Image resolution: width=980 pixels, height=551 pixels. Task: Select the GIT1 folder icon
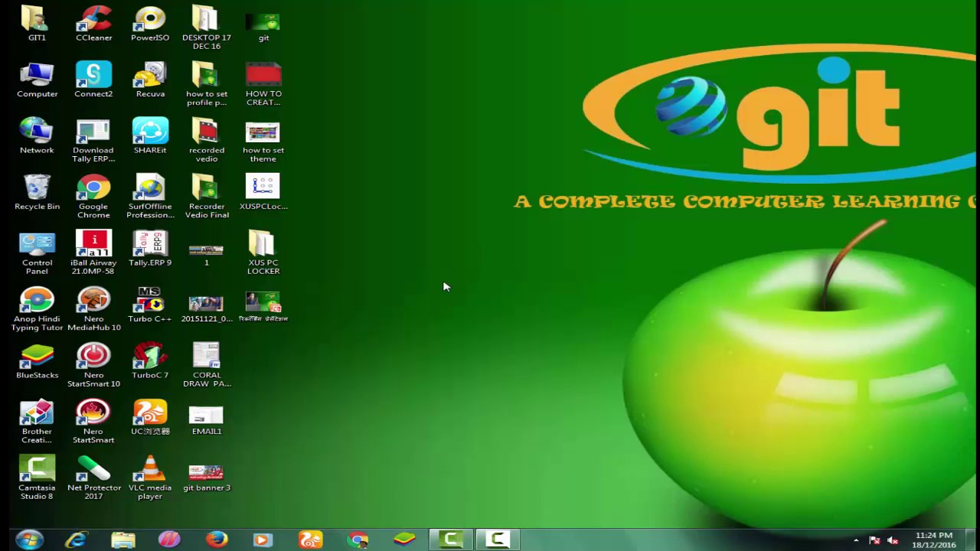pos(37,24)
